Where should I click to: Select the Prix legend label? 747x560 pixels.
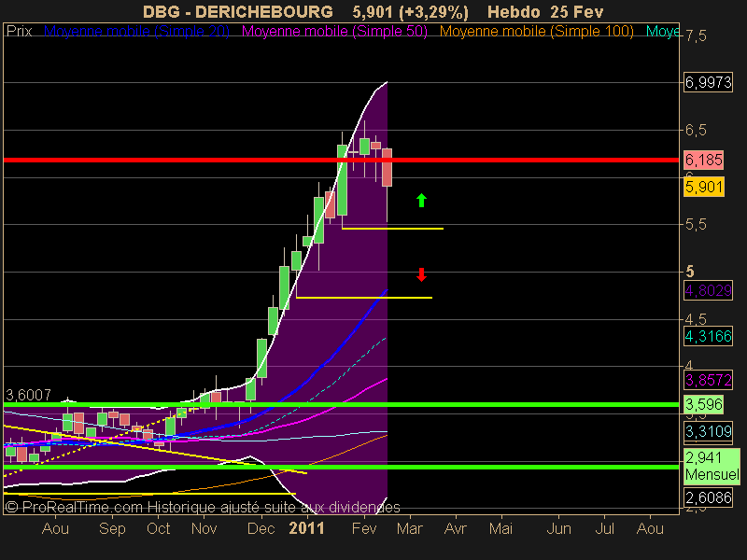[x=19, y=32]
